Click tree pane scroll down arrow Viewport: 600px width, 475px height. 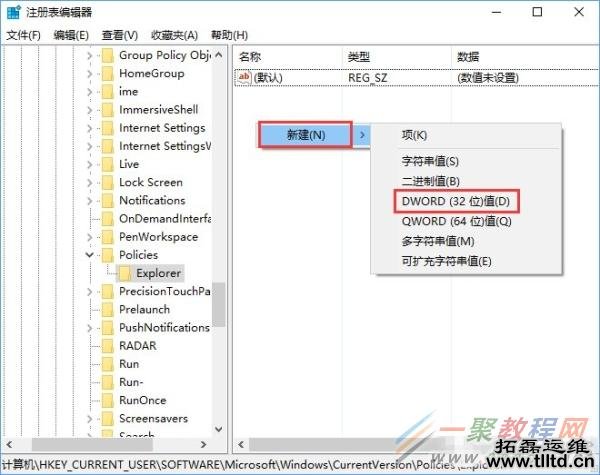[x=219, y=429]
